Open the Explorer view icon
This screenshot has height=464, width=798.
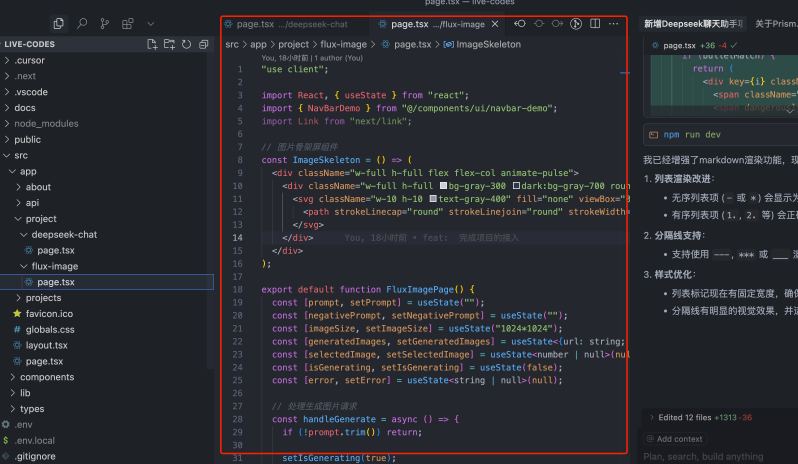[x=59, y=23]
